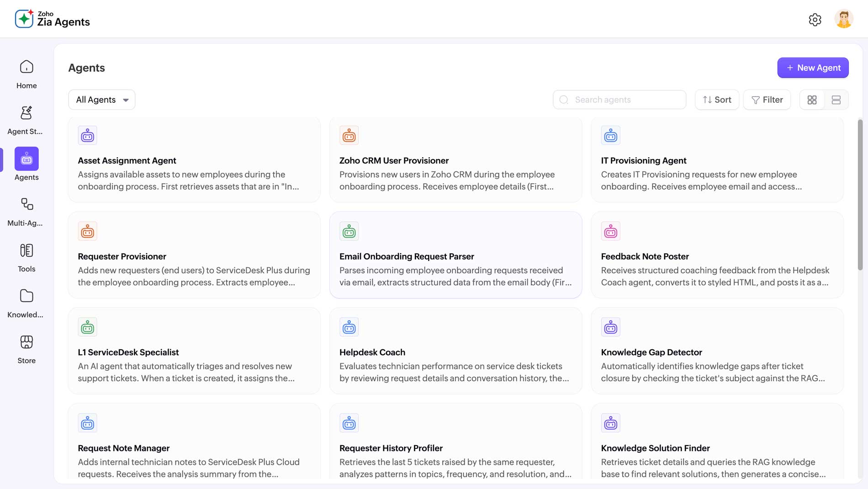Viewport: 868px width, 489px height.
Task: Open the Filter options
Action: point(767,100)
